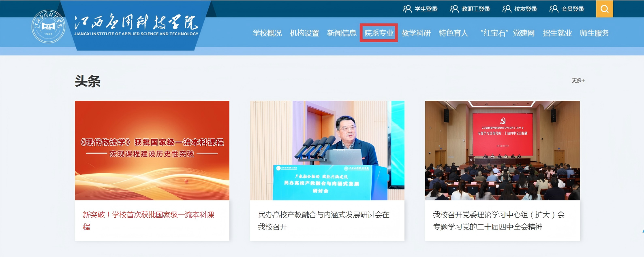Viewport: 644px width, 257px height.
Task: Open the 招生就业 menu
Action: click(x=557, y=33)
